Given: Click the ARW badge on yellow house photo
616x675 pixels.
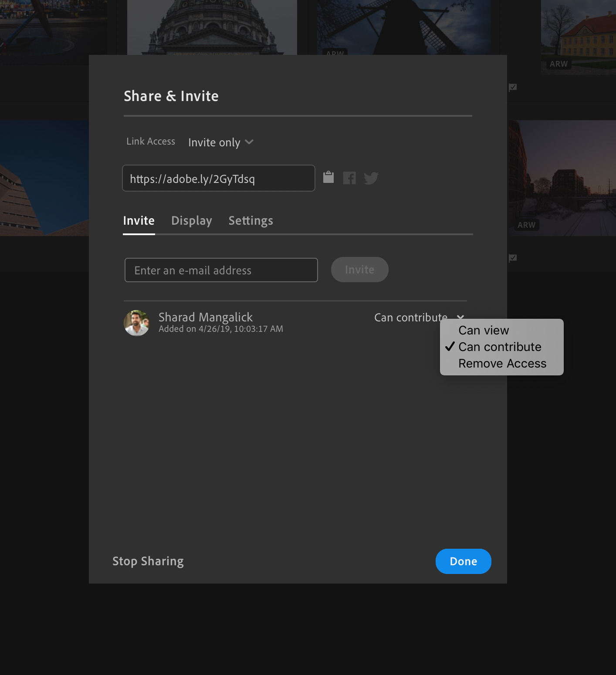Looking at the screenshot, I should pyautogui.click(x=558, y=64).
